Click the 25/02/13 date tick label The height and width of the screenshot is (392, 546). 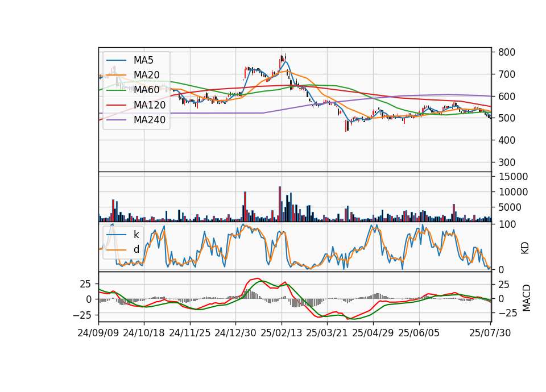click(x=282, y=333)
